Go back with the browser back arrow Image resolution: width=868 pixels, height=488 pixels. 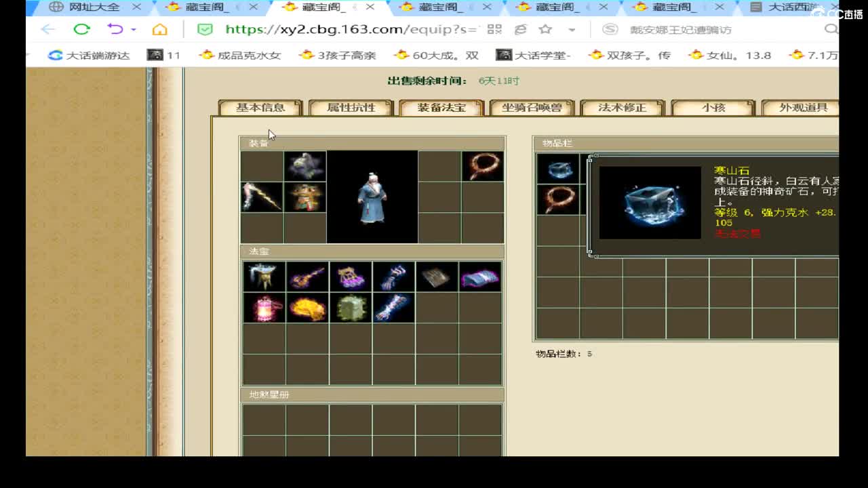coord(47,29)
